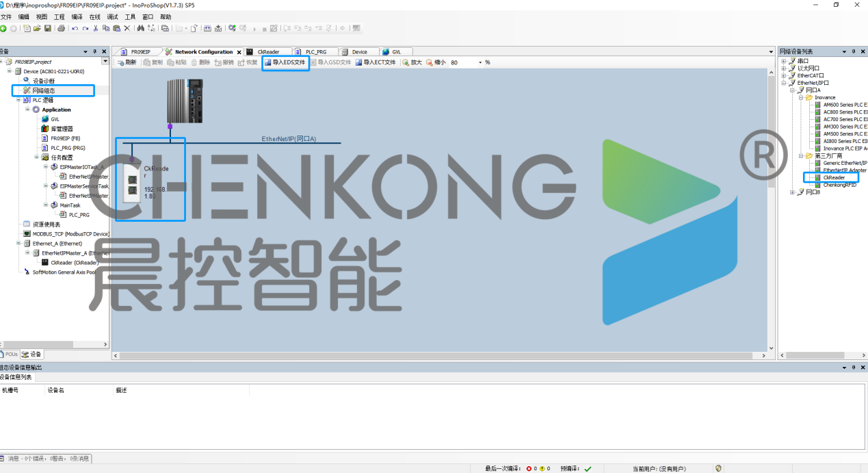Select 库管理器 library manager node

coord(62,129)
